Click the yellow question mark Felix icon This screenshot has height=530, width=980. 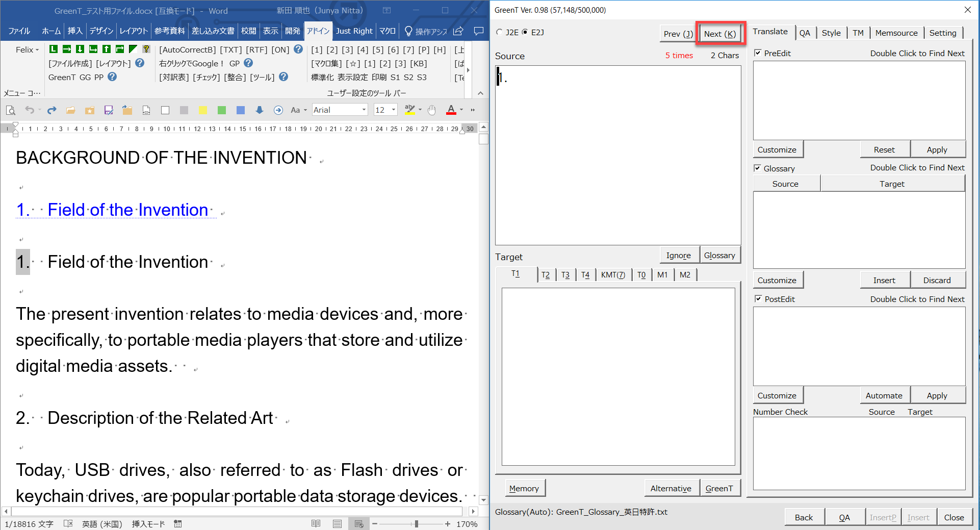point(146,49)
